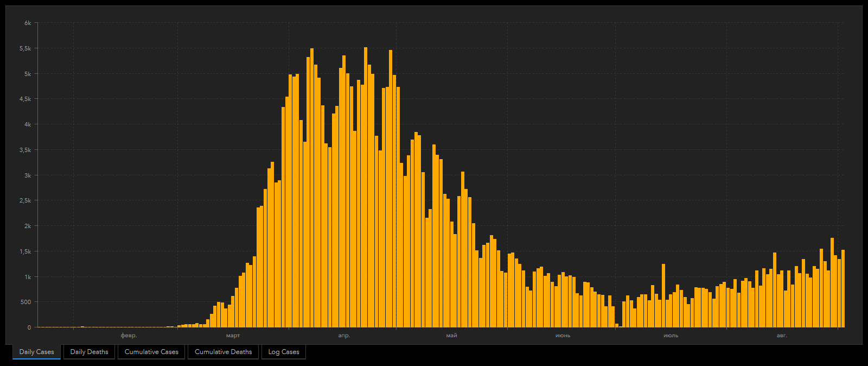Click the 3,5k y-axis label
The width and height of the screenshot is (868, 366).
pos(25,150)
